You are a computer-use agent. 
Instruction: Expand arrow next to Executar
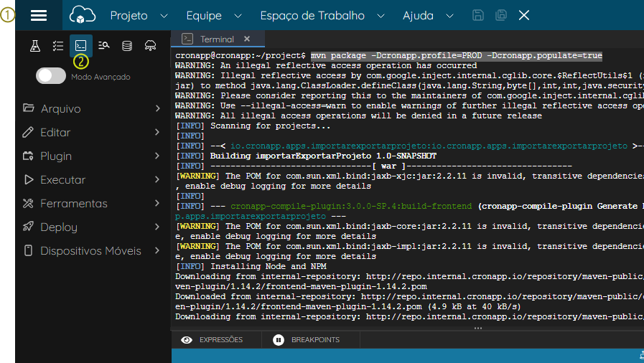pyautogui.click(x=158, y=179)
